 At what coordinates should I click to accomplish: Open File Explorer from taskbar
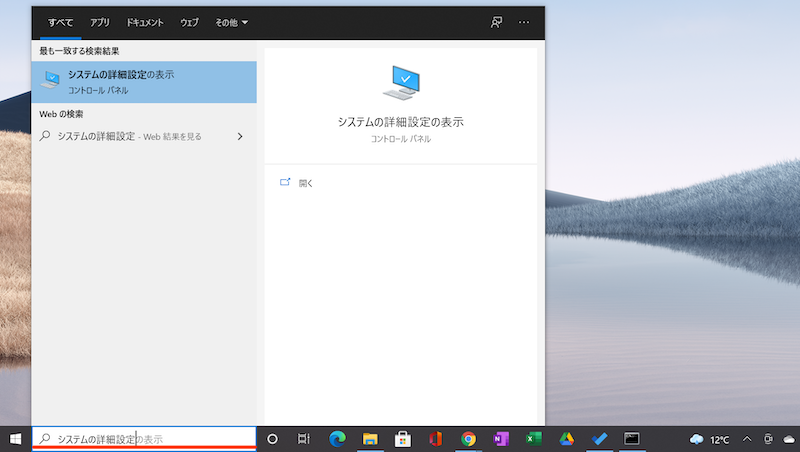tap(370, 439)
